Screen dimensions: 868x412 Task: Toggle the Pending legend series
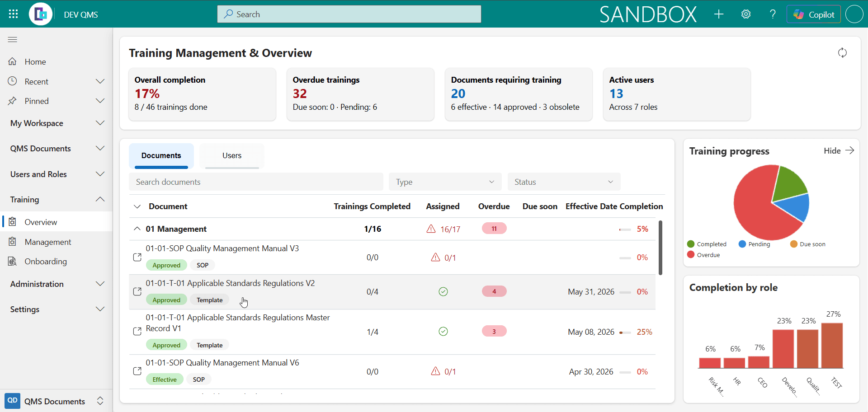[755, 244]
